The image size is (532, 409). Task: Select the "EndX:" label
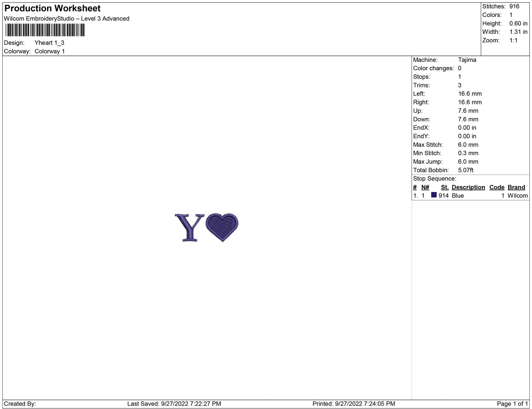pyautogui.click(x=421, y=127)
